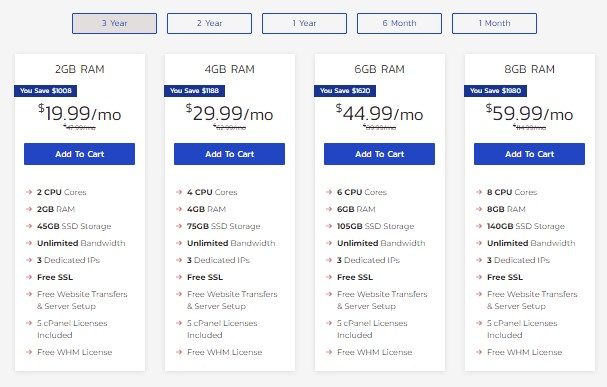
Task: Switch to the 1 Month billing tab
Action: pos(494,23)
